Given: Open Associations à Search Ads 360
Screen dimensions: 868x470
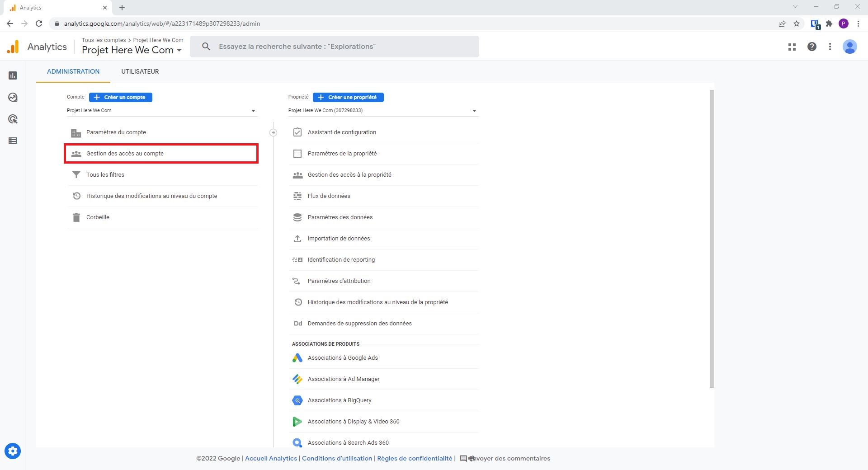Looking at the screenshot, I should tap(384, 443).
